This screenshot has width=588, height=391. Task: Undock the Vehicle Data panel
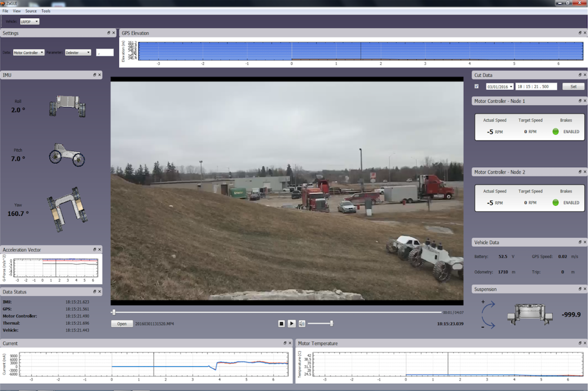click(579, 242)
